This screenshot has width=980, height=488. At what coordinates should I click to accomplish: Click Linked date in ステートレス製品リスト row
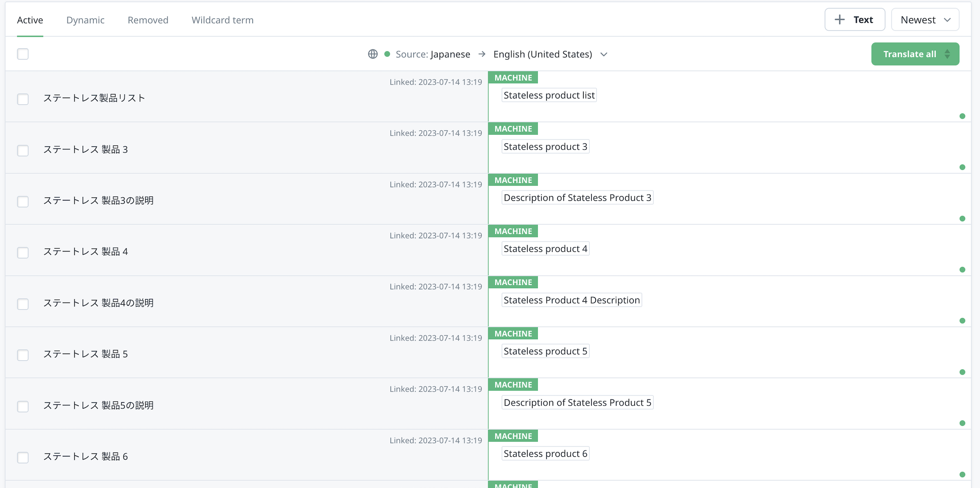pyautogui.click(x=436, y=82)
